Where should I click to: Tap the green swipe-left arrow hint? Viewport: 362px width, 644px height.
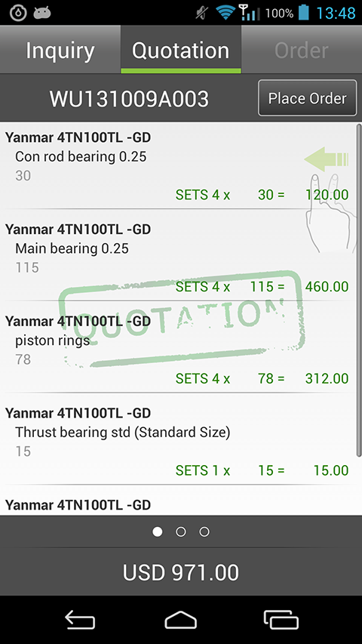[327, 159]
